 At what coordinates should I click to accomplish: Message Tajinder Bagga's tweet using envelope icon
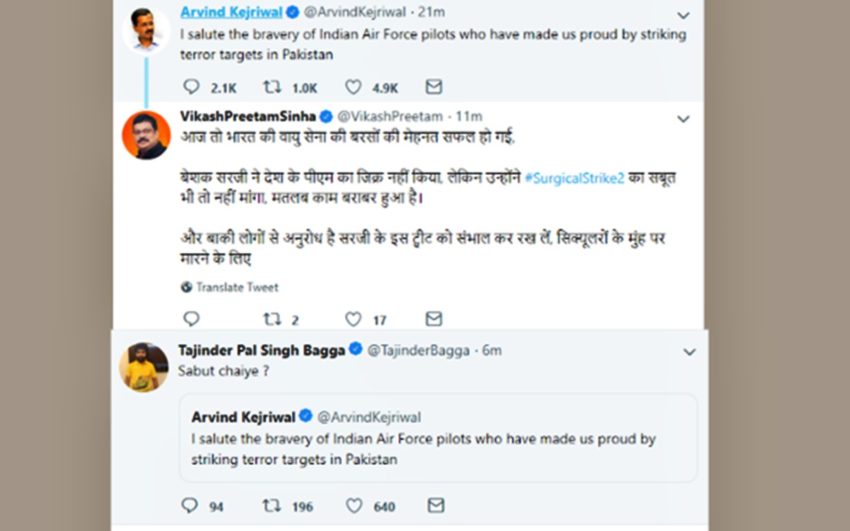434,506
